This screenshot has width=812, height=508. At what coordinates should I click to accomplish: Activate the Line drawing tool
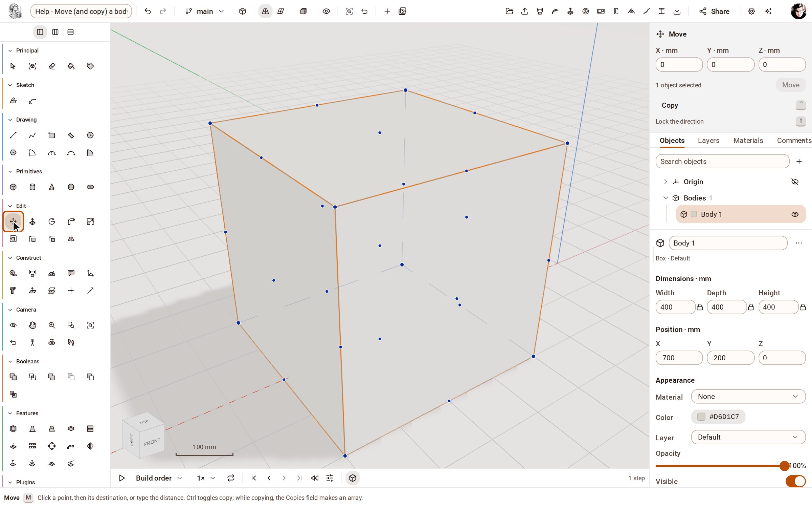pos(13,135)
